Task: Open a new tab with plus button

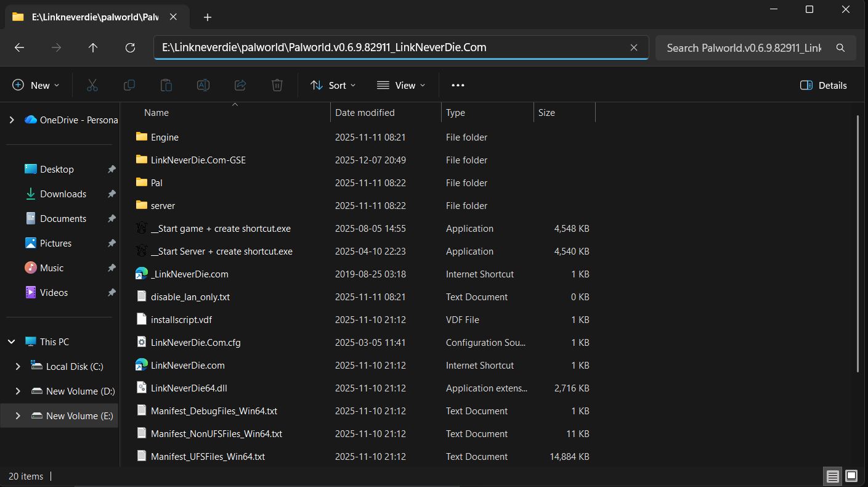Action: click(208, 17)
